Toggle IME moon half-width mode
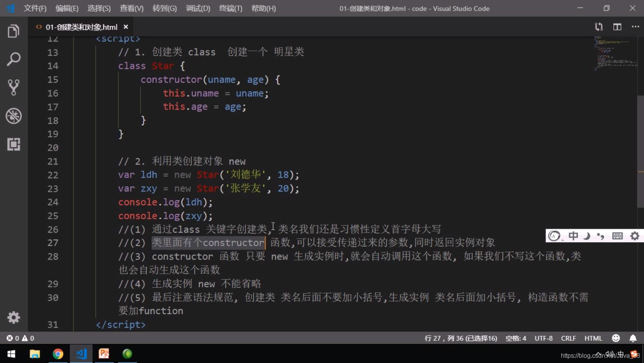This screenshot has width=644, height=363. (587, 236)
